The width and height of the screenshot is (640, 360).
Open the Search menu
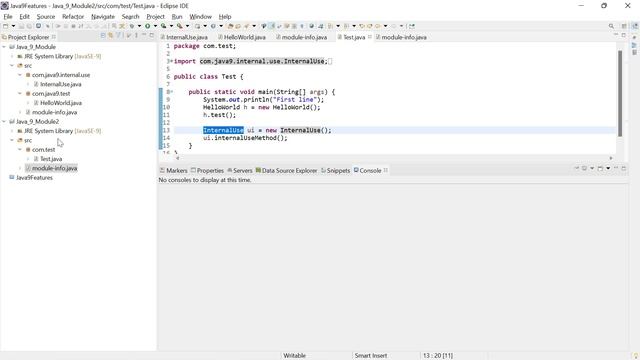[130, 17]
